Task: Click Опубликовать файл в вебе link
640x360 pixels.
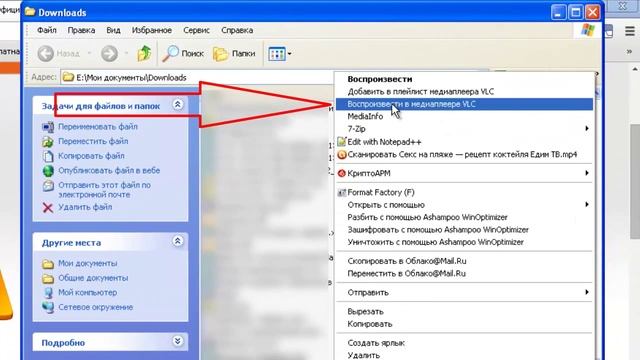Action: 109,171
